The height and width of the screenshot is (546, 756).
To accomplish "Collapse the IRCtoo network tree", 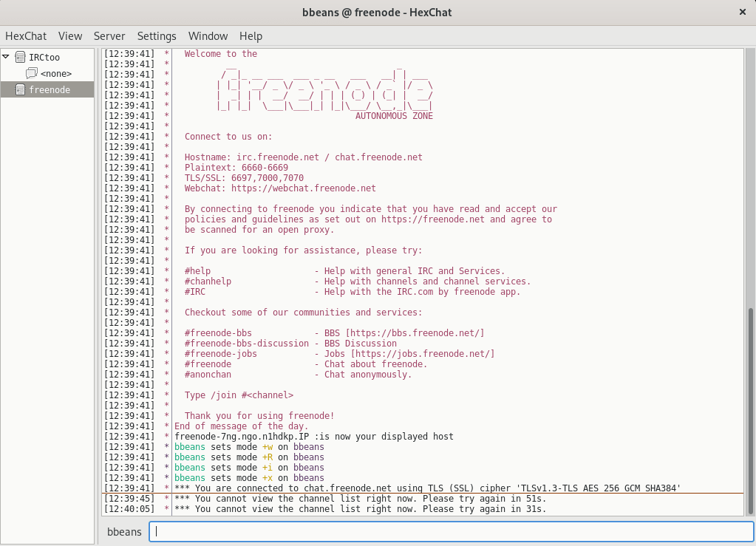I will click(x=6, y=57).
